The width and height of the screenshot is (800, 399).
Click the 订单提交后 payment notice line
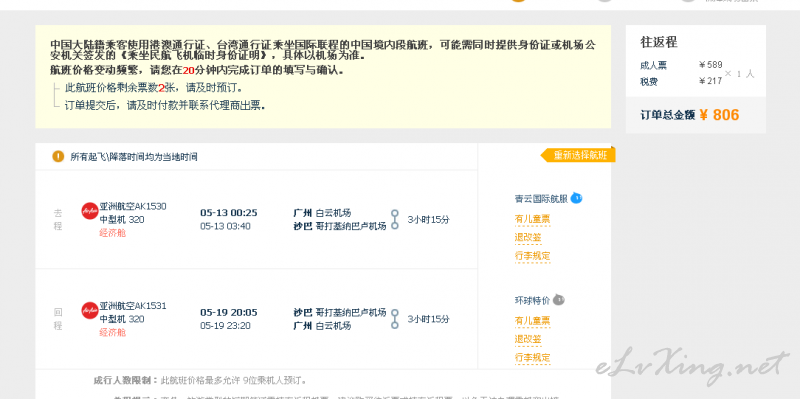(x=165, y=106)
